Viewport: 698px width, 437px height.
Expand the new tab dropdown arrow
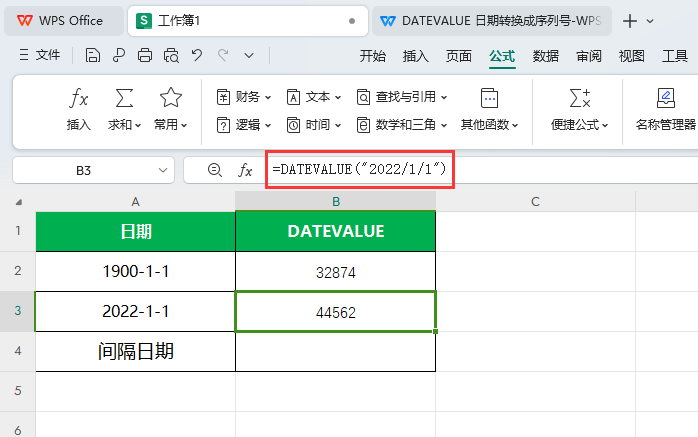(x=650, y=21)
